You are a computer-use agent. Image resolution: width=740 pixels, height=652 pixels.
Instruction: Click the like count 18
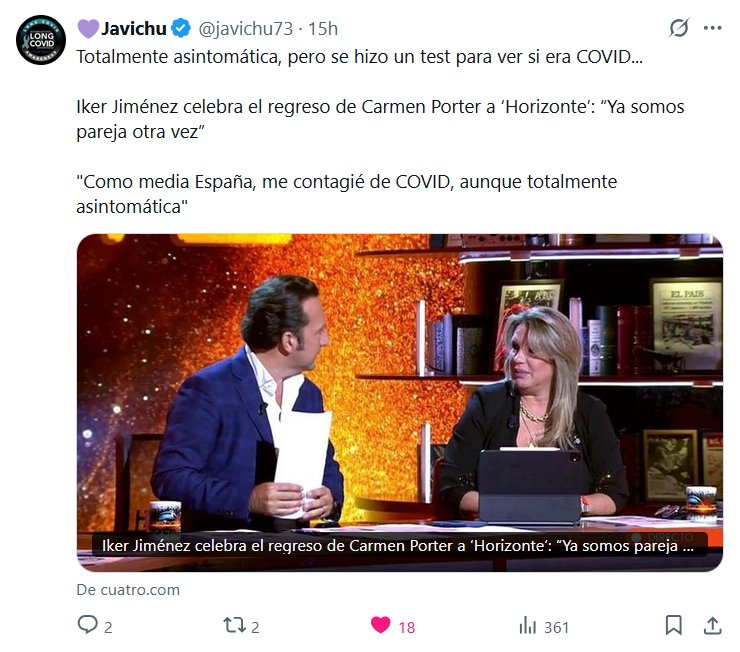[x=407, y=627]
